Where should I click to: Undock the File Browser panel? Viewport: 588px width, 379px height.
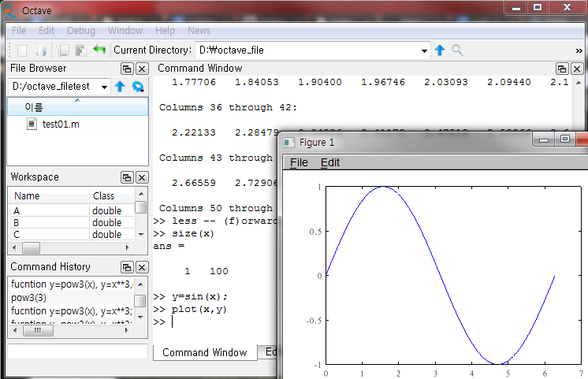(127, 69)
